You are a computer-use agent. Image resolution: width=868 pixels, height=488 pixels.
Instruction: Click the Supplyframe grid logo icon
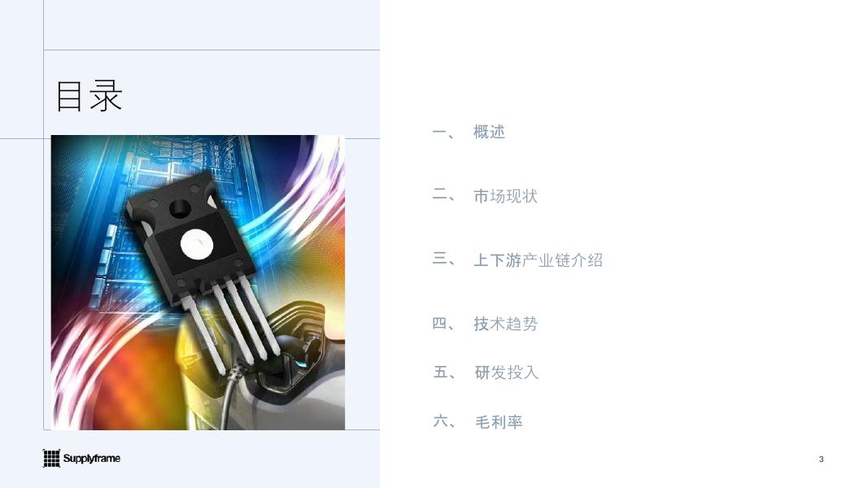click(x=51, y=458)
